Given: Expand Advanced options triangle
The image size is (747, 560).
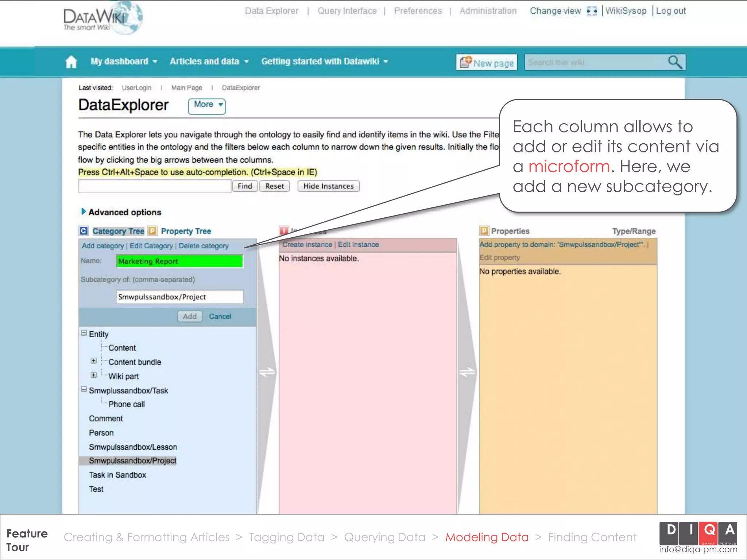Looking at the screenshot, I should coord(83,211).
